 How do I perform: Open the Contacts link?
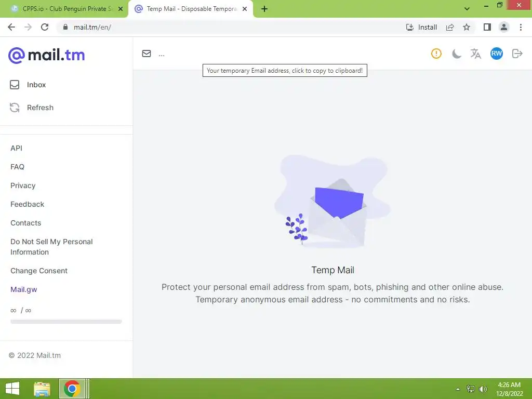26,223
